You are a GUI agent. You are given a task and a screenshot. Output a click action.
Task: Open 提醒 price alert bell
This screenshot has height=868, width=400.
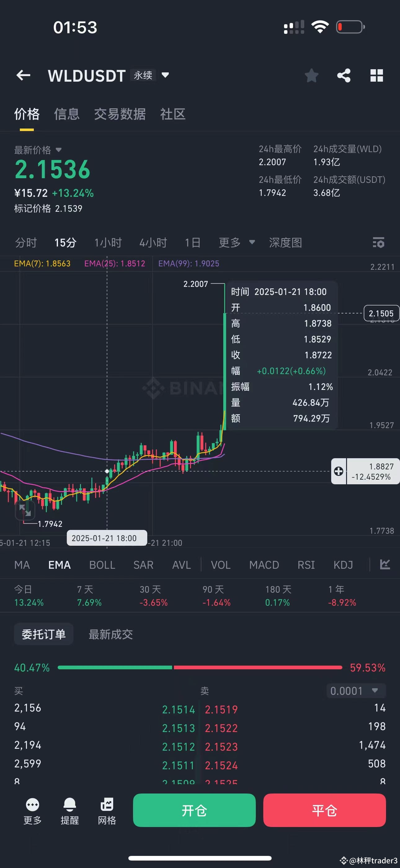click(70, 811)
